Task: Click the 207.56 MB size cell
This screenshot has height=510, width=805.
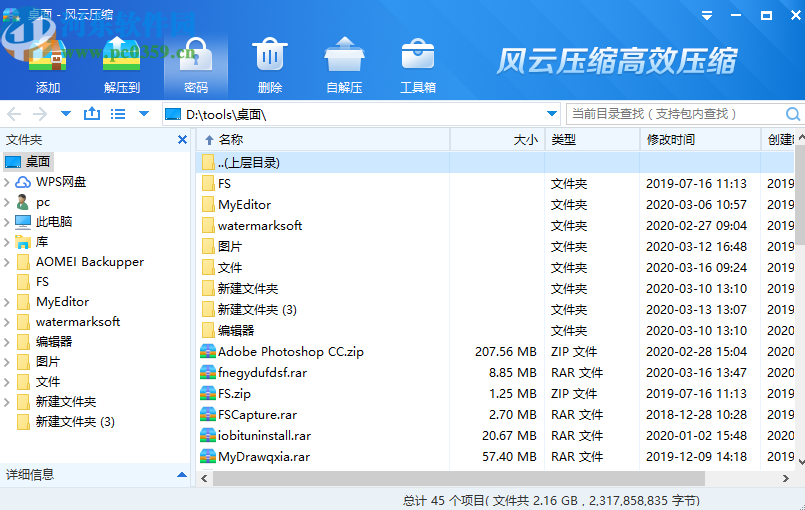Action: tap(505, 352)
